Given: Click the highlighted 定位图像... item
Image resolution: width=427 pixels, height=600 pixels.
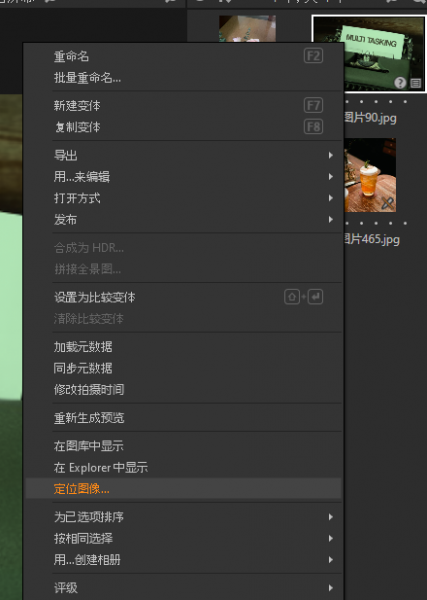Looking at the screenshot, I should pyautogui.click(x=183, y=489).
